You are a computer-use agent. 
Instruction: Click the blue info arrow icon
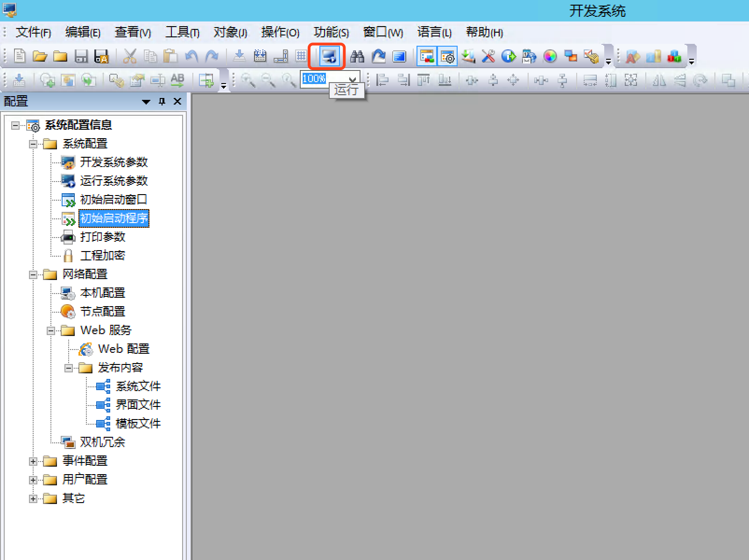(509, 56)
